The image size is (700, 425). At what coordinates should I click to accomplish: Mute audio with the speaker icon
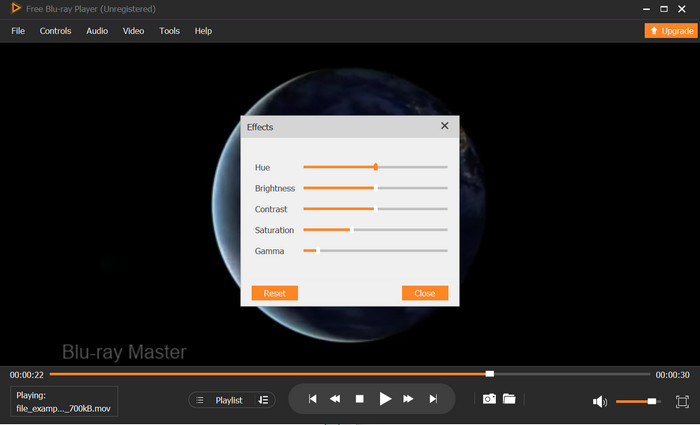pos(600,401)
